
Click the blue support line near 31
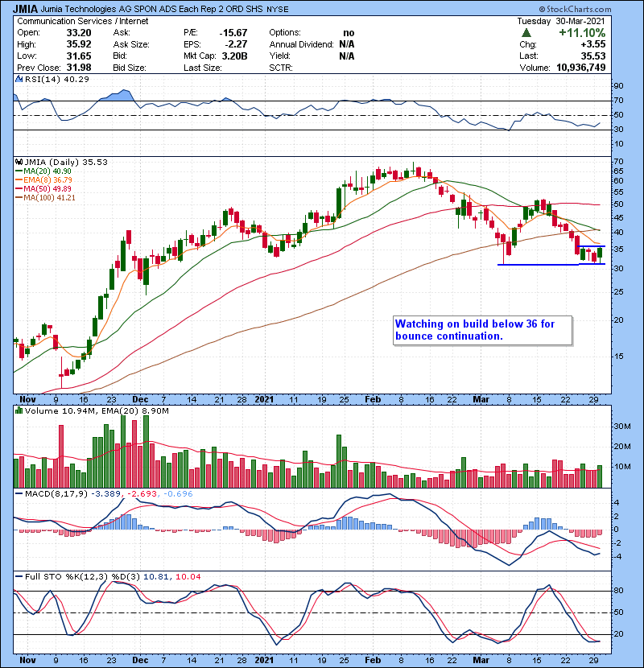pos(551,265)
